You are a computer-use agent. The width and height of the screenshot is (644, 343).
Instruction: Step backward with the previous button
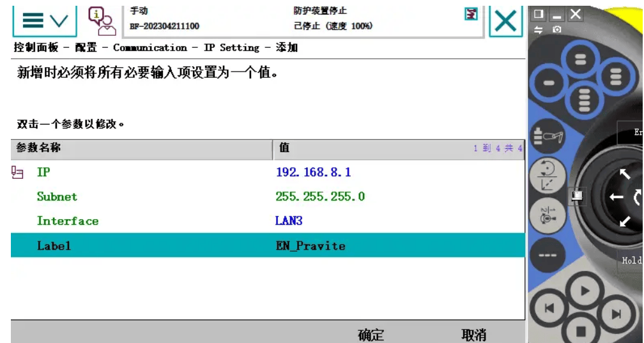[549, 309]
